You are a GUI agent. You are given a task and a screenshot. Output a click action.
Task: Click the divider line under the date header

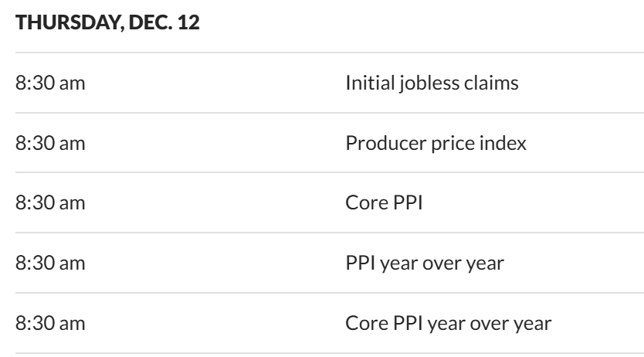[322, 53]
